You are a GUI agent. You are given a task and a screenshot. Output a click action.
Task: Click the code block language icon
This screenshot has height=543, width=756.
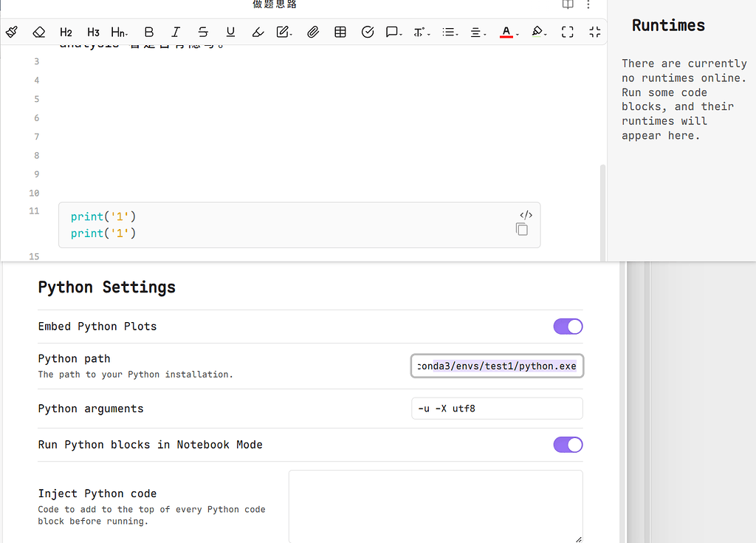pos(526,215)
